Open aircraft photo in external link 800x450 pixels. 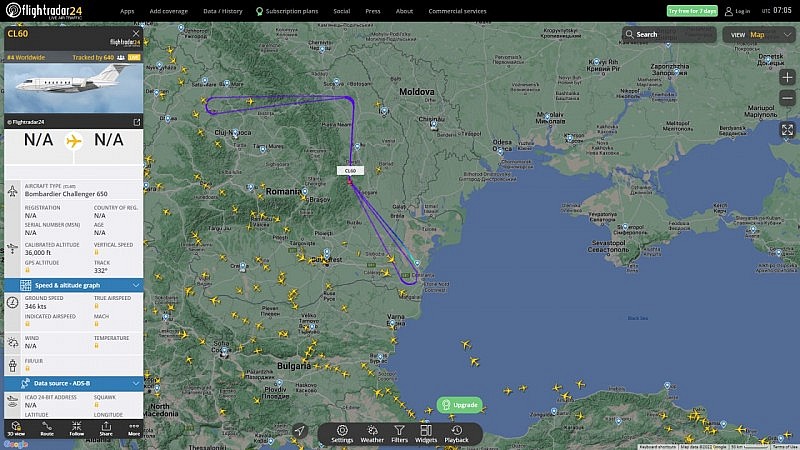[137, 122]
